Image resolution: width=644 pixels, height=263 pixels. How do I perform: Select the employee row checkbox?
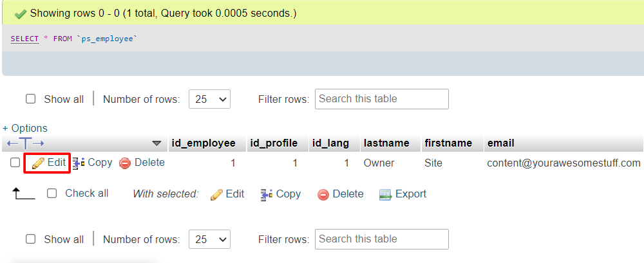point(15,163)
